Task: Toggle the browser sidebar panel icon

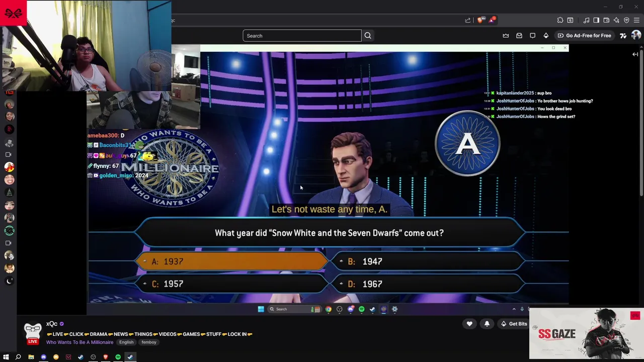Action: [x=596, y=20]
